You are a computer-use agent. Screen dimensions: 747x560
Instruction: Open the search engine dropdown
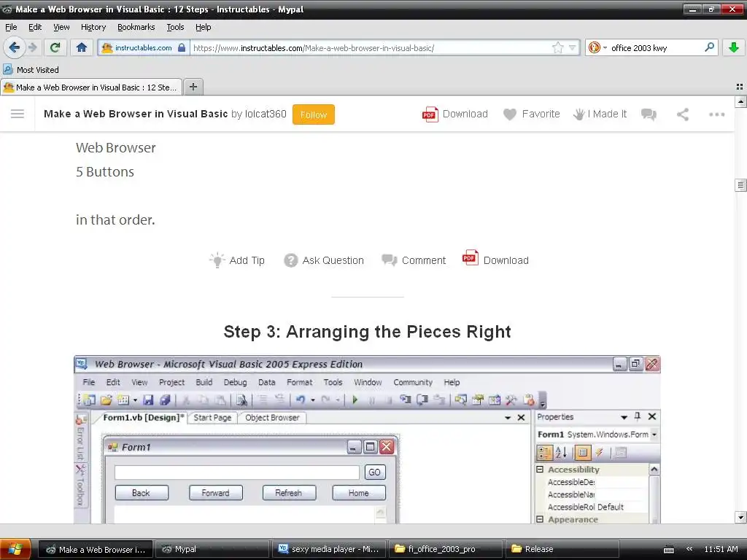[605, 47]
